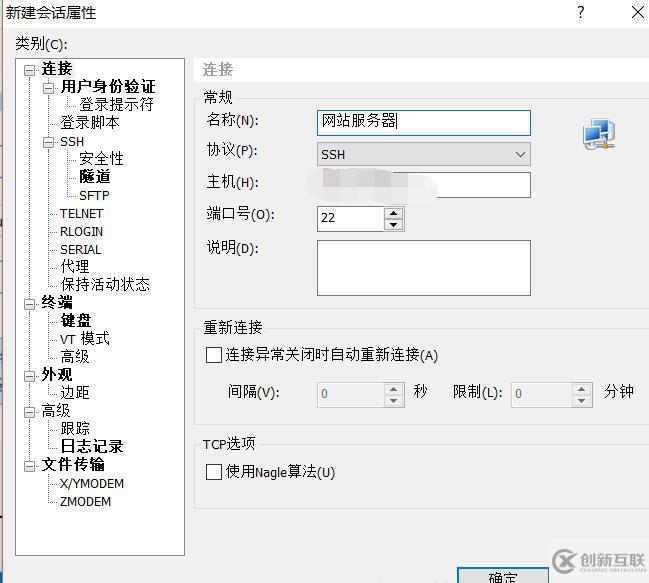Close the 新建会话属性 dialog
Viewport: 649px width, 583px height.
point(638,12)
